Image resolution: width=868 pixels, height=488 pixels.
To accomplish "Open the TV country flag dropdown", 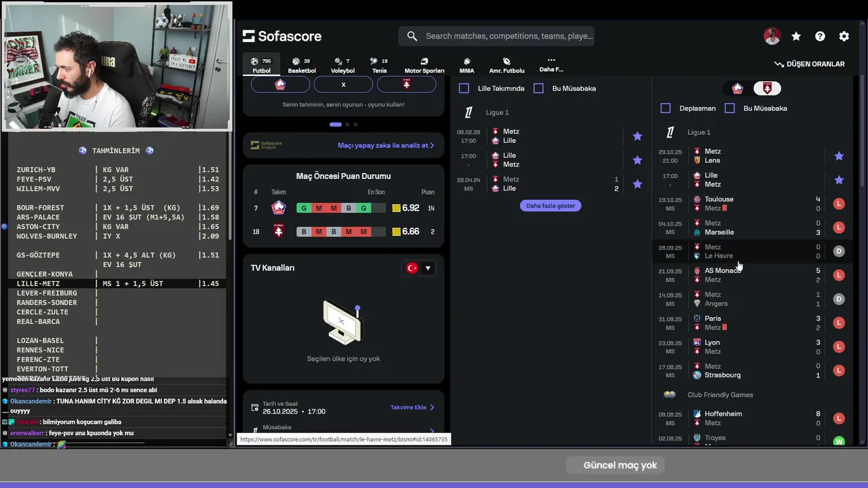I will pyautogui.click(x=419, y=268).
